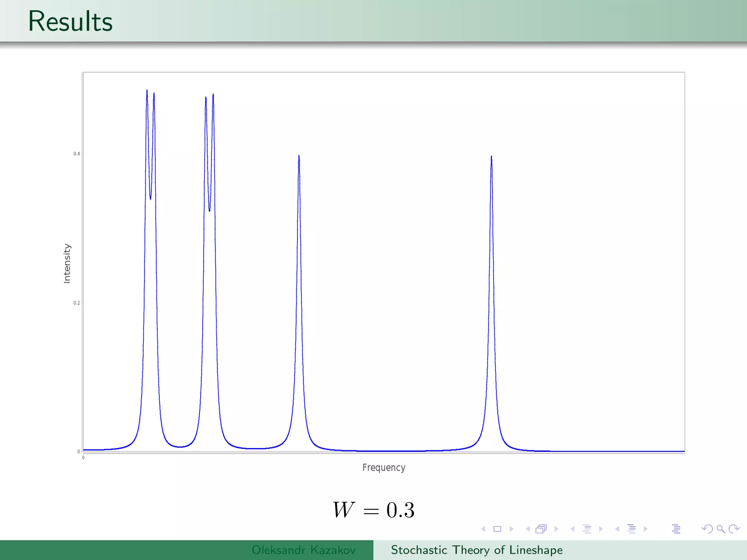Click author name Oleksandr Kazakov in footer

(303, 550)
